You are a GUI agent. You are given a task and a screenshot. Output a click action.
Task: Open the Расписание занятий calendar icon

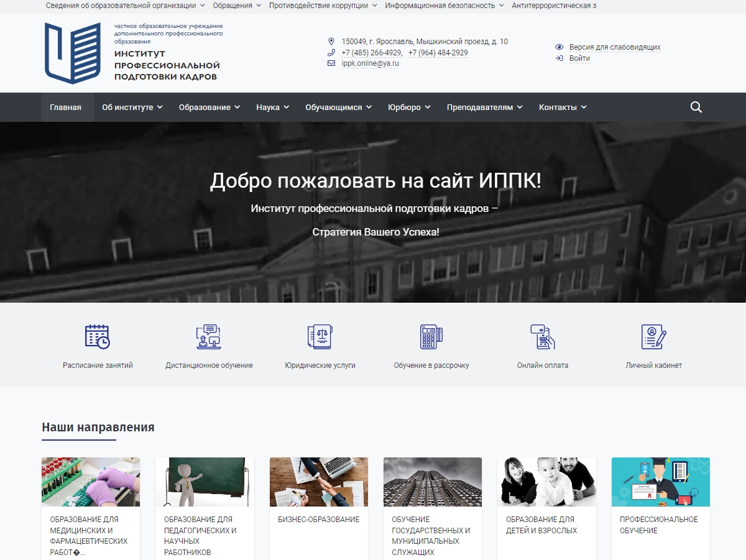coord(98,336)
